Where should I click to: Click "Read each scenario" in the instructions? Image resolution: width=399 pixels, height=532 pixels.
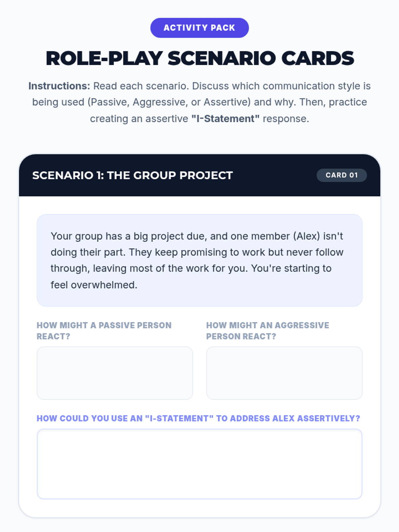[x=141, y=86]
